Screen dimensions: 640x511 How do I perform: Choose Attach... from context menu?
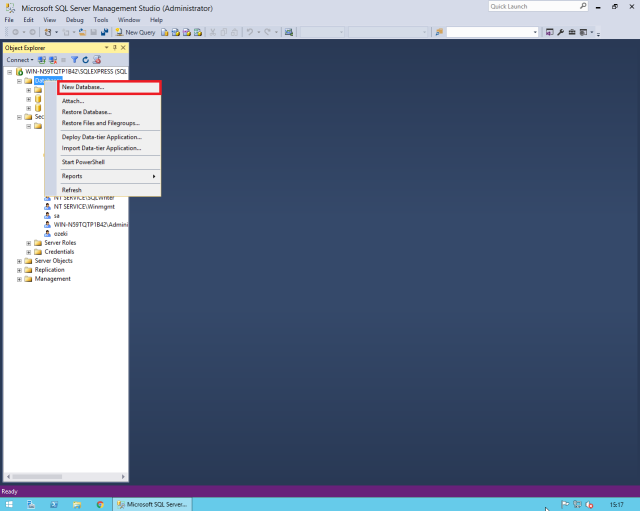109,101
